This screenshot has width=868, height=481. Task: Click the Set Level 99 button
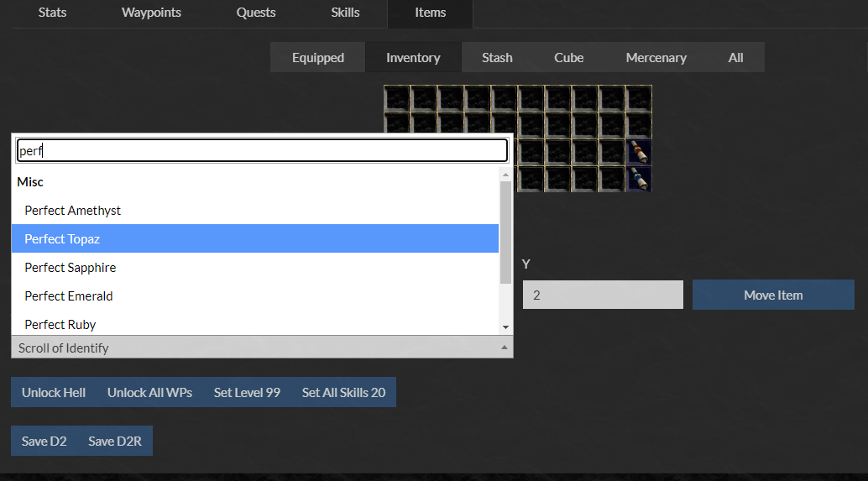[247, 392]
